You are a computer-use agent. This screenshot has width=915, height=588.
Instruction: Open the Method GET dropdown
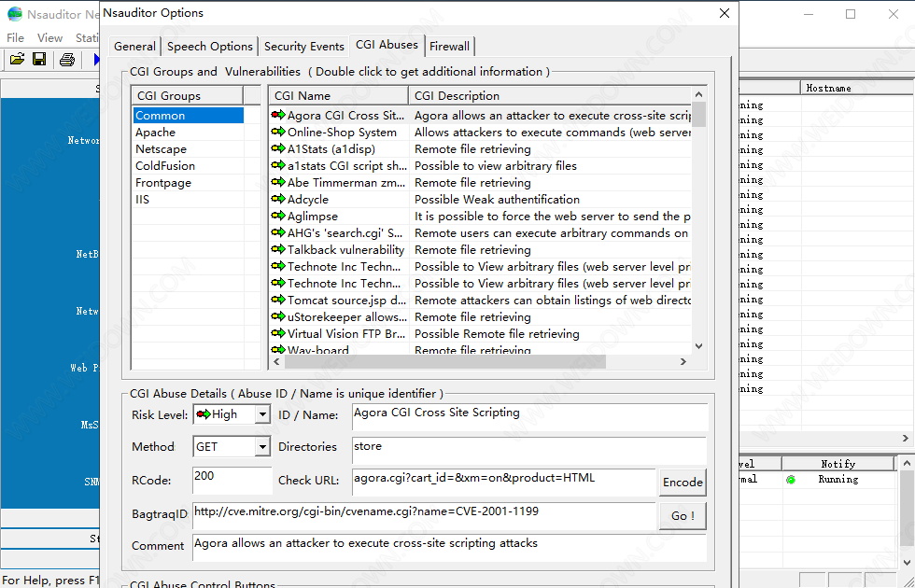[262, 447]
